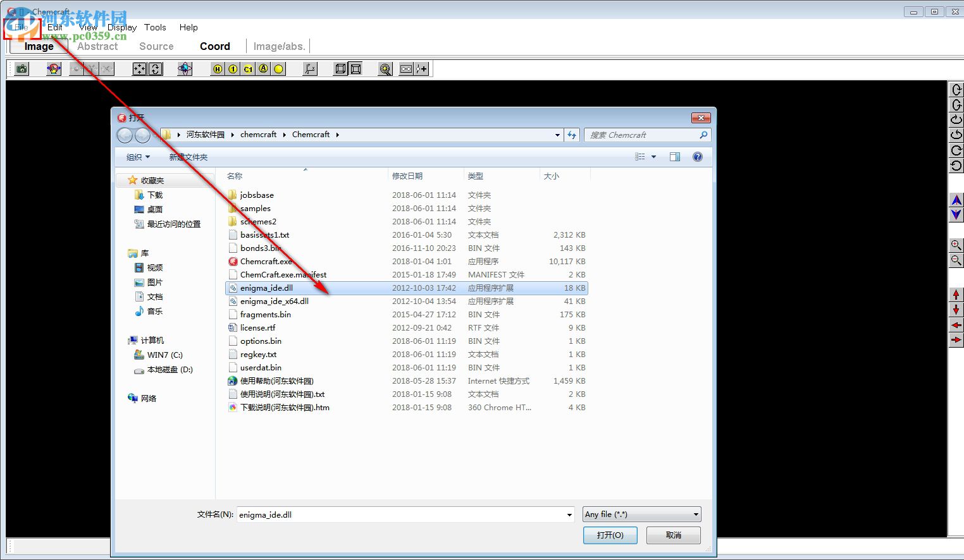The width and height of the screenshot is (964, 560).
Task: Open the View menu
Action: 88,27
